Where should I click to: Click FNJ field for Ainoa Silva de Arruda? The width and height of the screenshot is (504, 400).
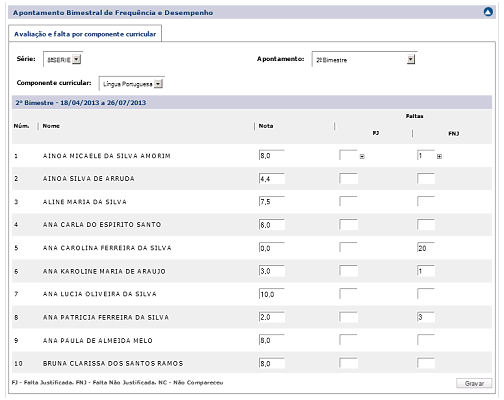tap(426, 179)
